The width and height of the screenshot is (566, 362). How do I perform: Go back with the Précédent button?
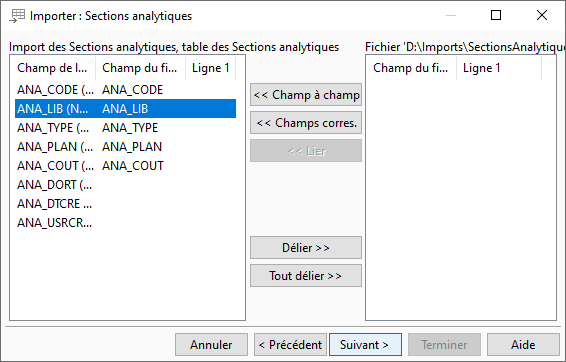(x=290, y=345)
